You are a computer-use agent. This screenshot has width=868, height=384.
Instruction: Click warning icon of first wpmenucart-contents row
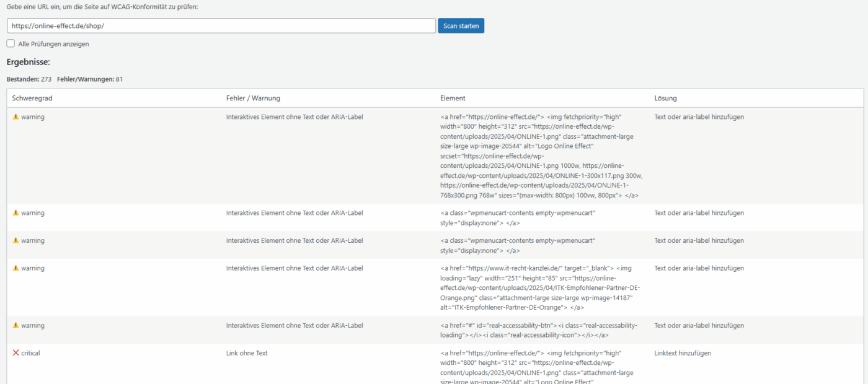15,212
